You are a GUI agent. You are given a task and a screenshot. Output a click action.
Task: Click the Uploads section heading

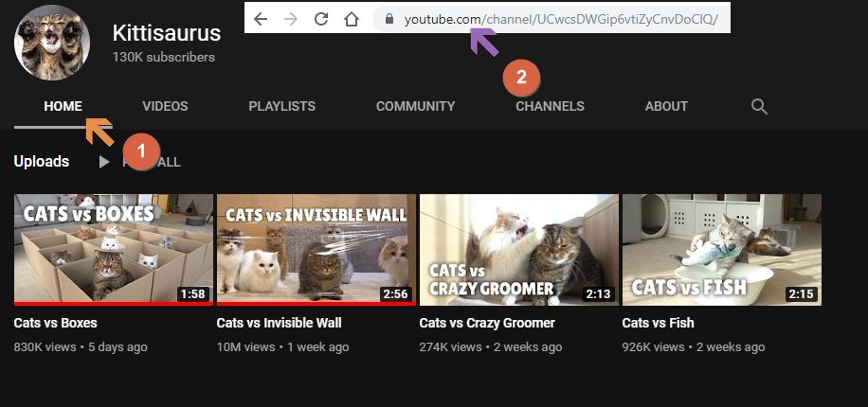[42, 162]
